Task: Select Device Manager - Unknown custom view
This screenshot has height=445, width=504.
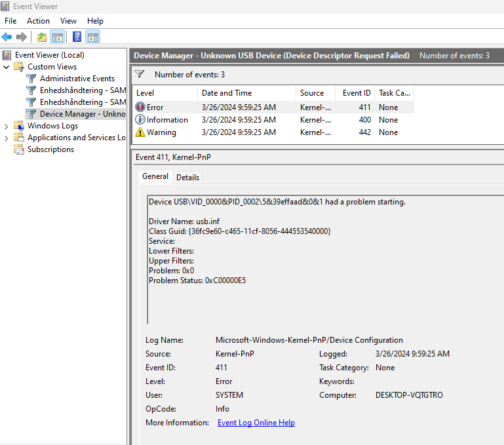Action: [x=83, y=114]
